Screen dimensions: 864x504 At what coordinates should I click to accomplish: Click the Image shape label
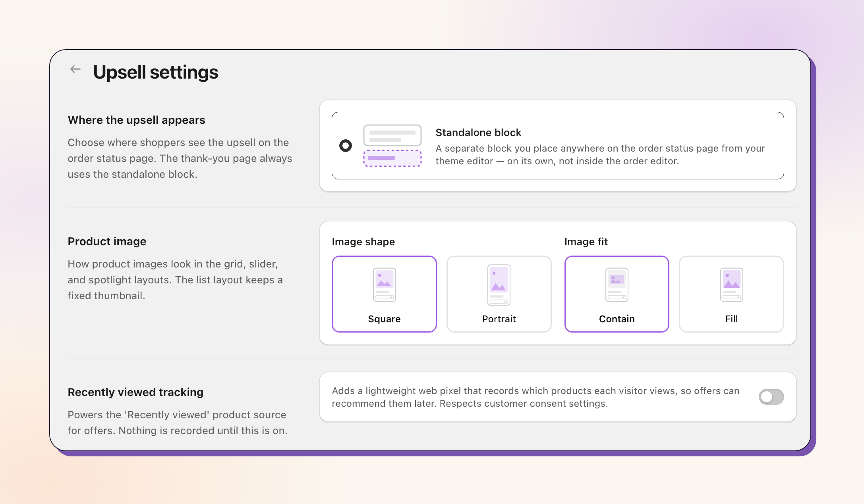pyautogui.click(x=363, y=242)
